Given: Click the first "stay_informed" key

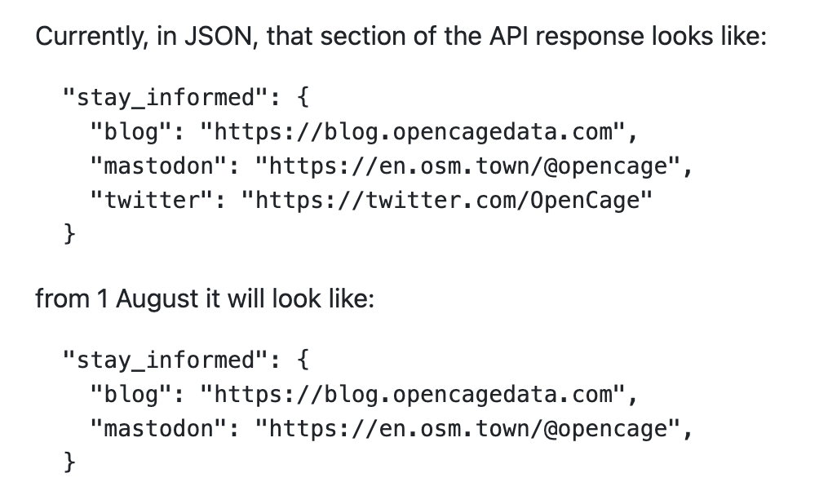Looking at the screenshot, I should point(166,98).
